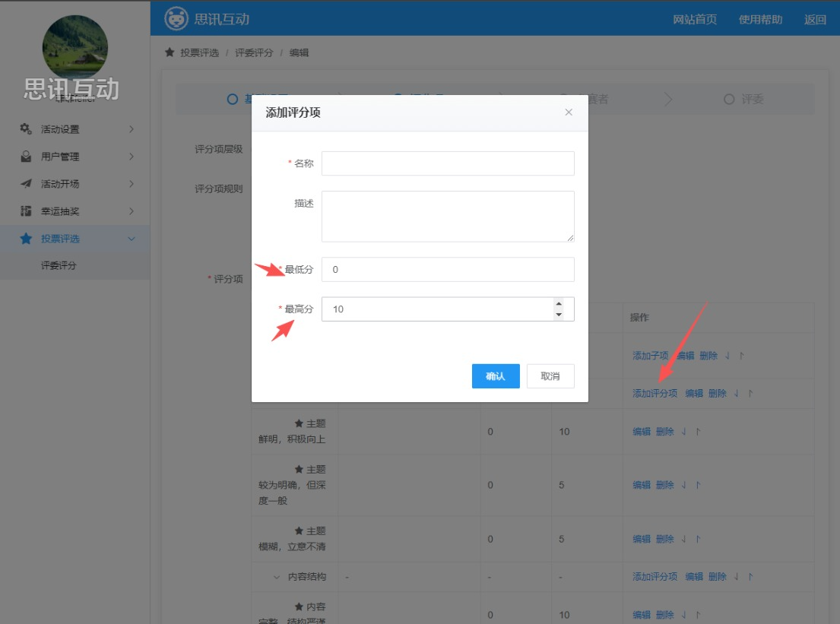Click the 取消 button
Viewport: 840px width, 624px height.
pyautogui.click(x=550, y=376)
